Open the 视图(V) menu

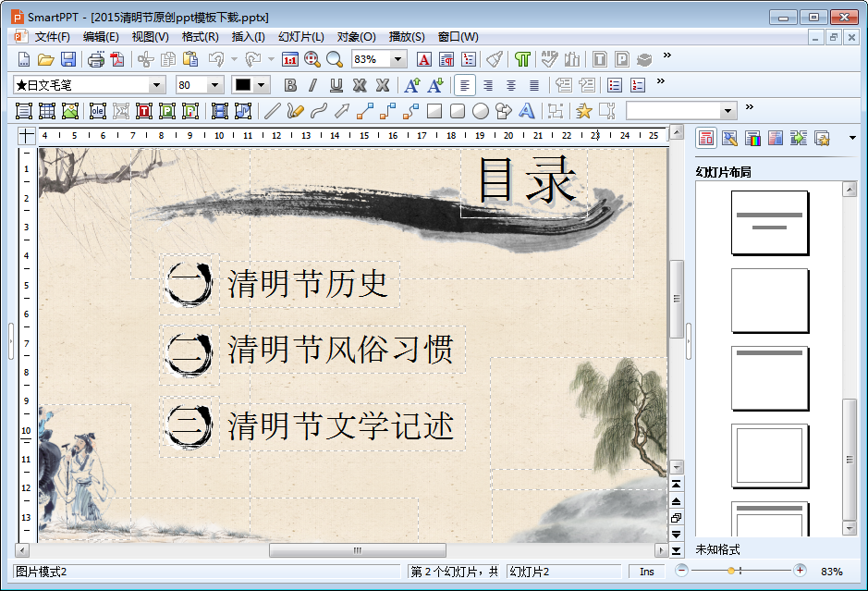tap(150, 37)
